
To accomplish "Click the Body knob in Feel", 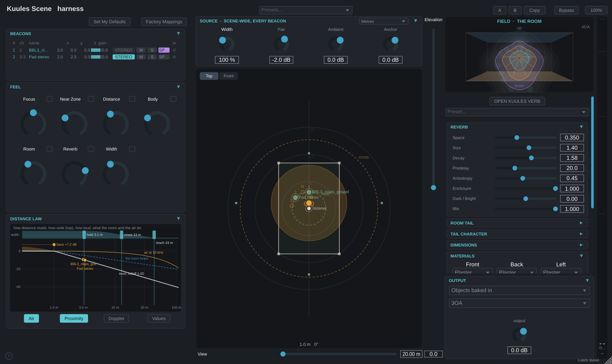I will 157,123.
